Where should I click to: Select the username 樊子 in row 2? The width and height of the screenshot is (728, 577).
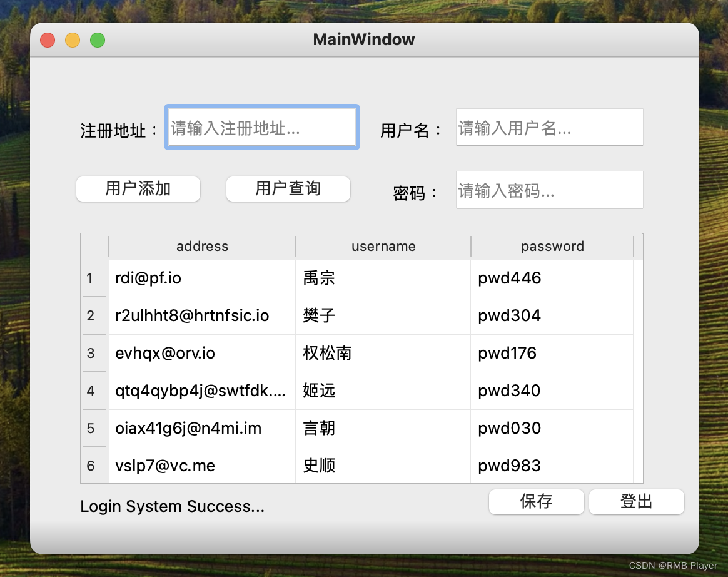[x=383, y=315]
